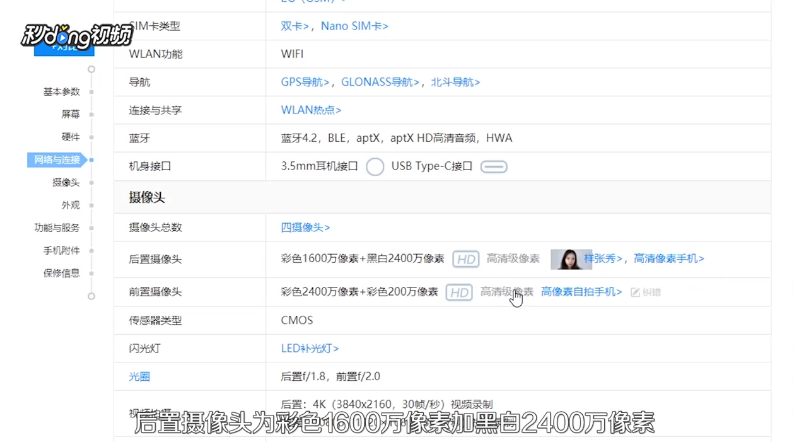The height and width of the screenshot is (442, 794).
Task: Click 彩色1600万像素+黑白2400万像素 text
Action: (363, 259)
